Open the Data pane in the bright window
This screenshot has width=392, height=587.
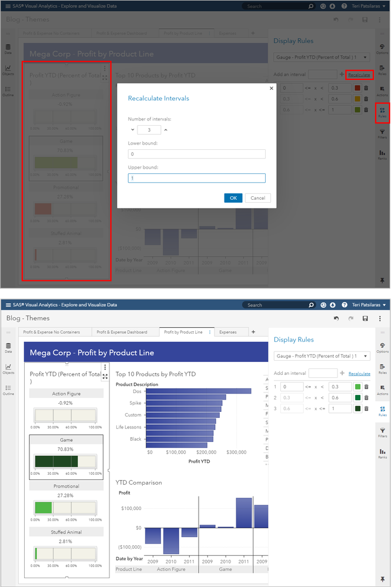(x=8, y=348)
